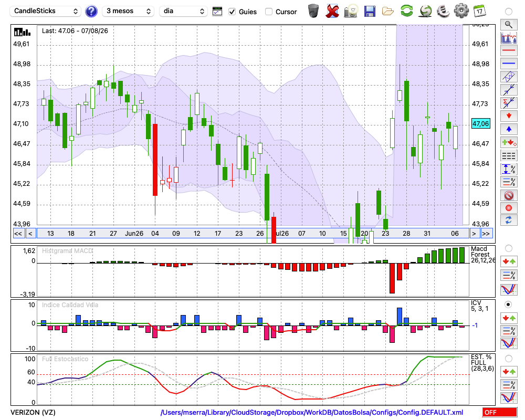Click the green refresh arrows icon

click(406, 11)
